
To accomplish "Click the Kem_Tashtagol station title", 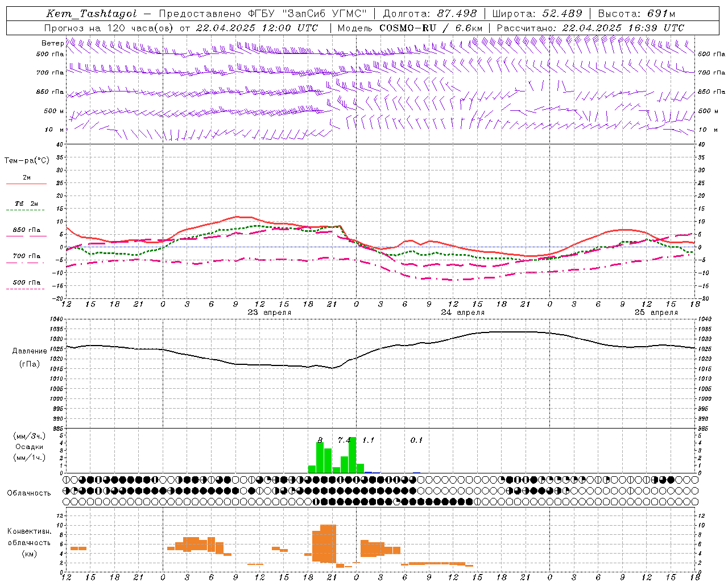I will click(91, 14).
